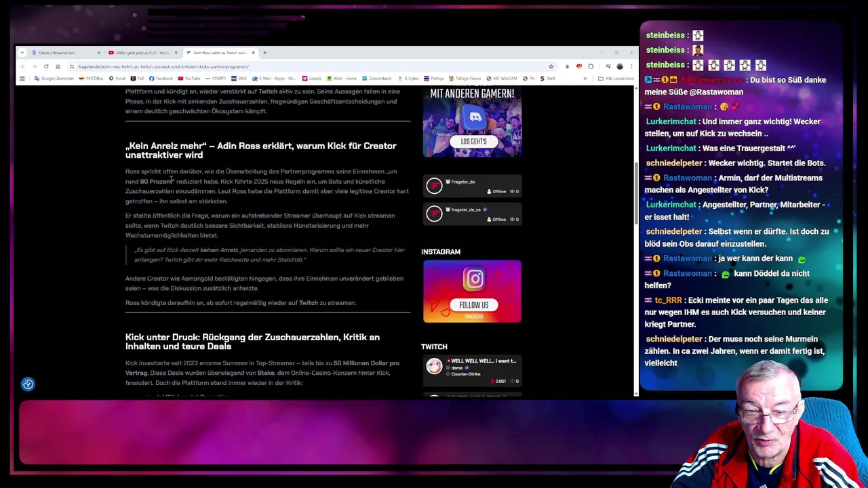868x488 pixels.
Task: Open the fragster_de_cs channel card
Action: (473, 214)
